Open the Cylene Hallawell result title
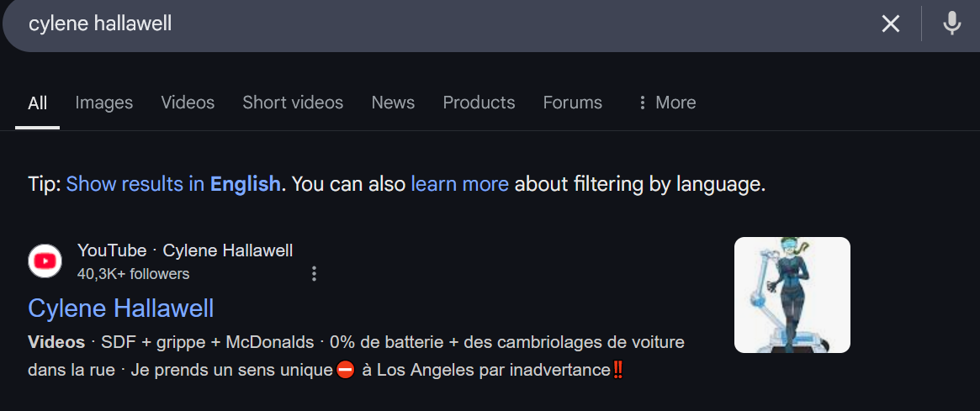 pyautogui.click(x=121, y=308)
